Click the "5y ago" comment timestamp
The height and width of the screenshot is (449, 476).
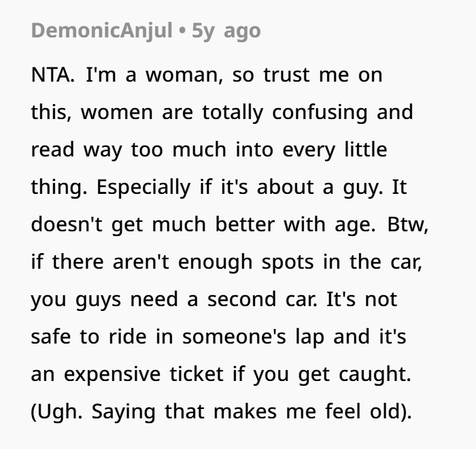click(x=226, y=31)
